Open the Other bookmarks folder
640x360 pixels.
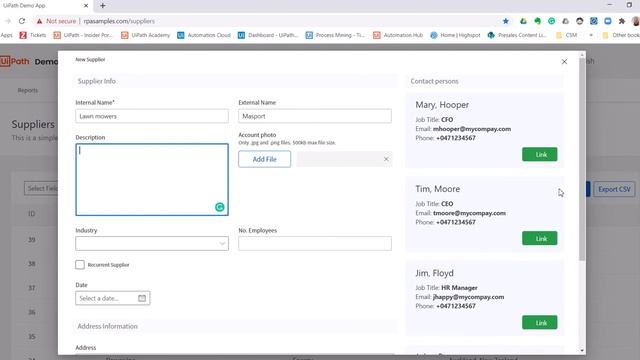click(621, 35)
